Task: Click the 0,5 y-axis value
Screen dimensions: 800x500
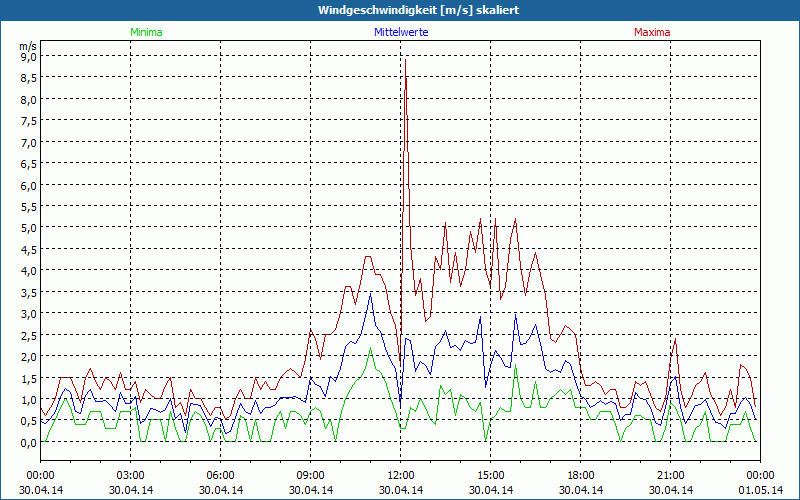Action: pyautogui.click(x=29, y=421)
